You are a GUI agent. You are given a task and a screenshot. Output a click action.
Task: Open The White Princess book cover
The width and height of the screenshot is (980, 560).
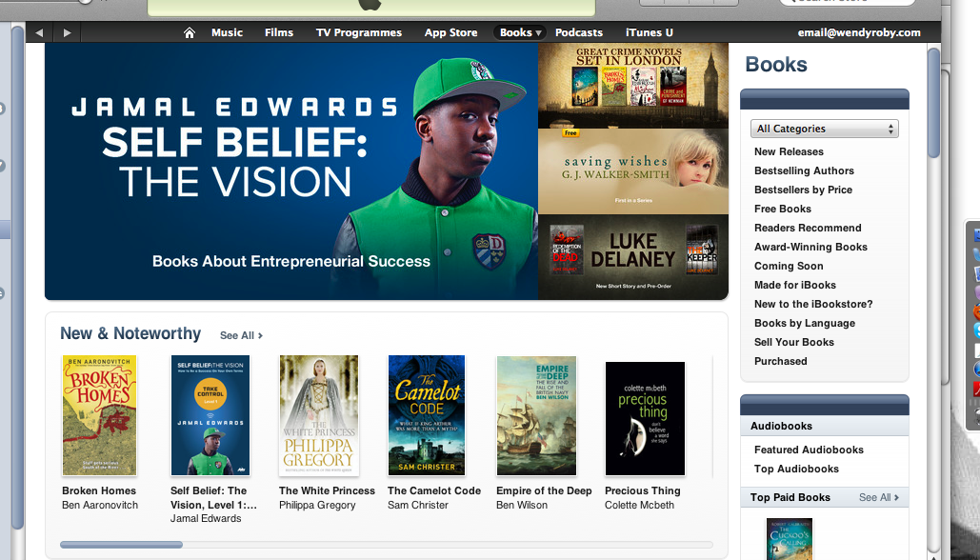pos(319,415)
